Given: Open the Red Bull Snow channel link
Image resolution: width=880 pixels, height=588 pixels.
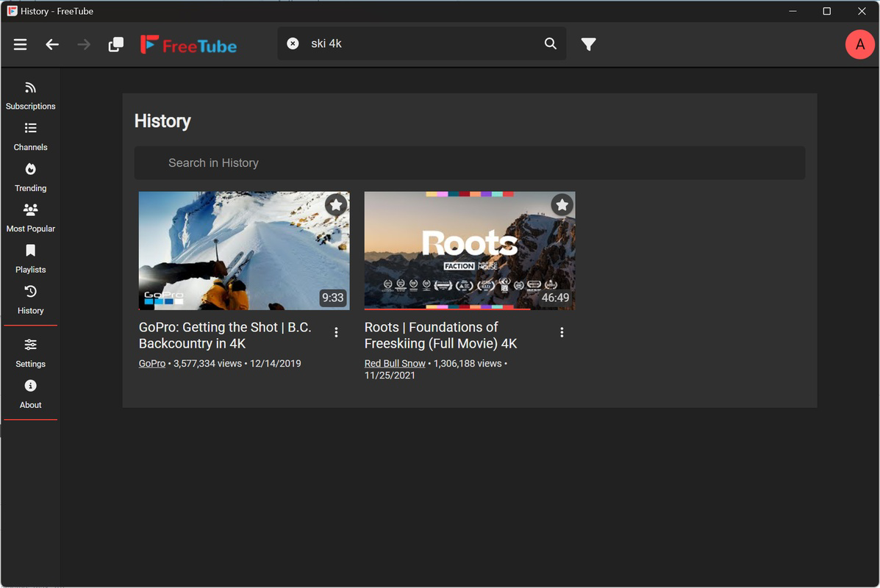Looking at the screenshot, I should point(395,364).
